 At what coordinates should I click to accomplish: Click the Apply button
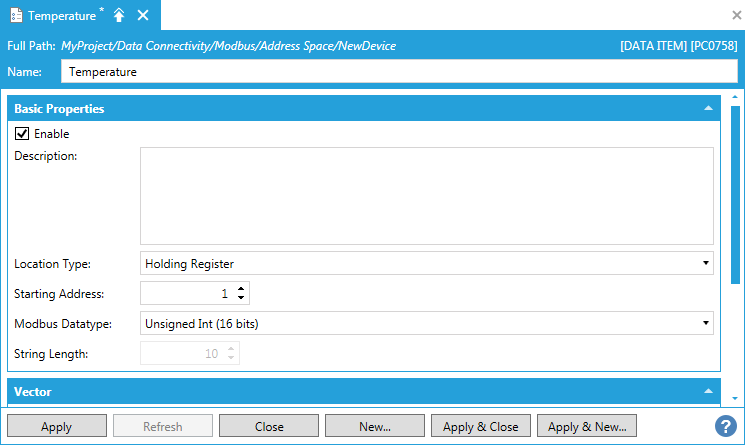point(56,427)
